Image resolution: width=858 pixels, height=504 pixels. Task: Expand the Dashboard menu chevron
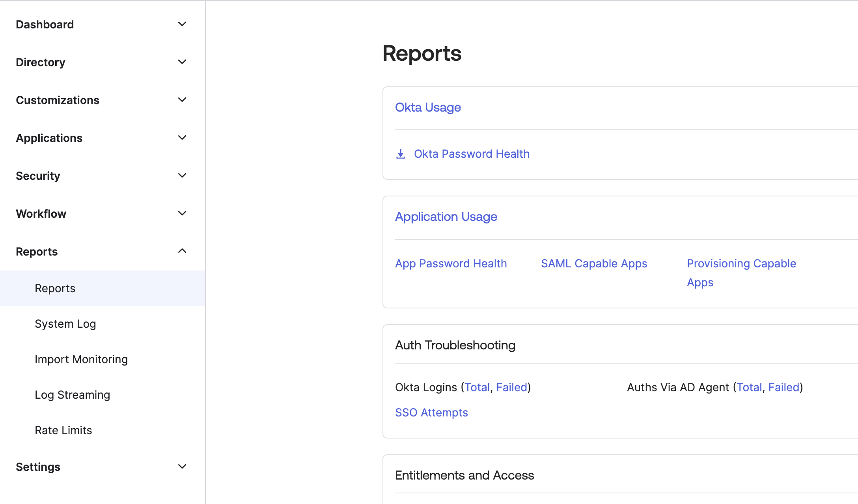coord(182,24)
